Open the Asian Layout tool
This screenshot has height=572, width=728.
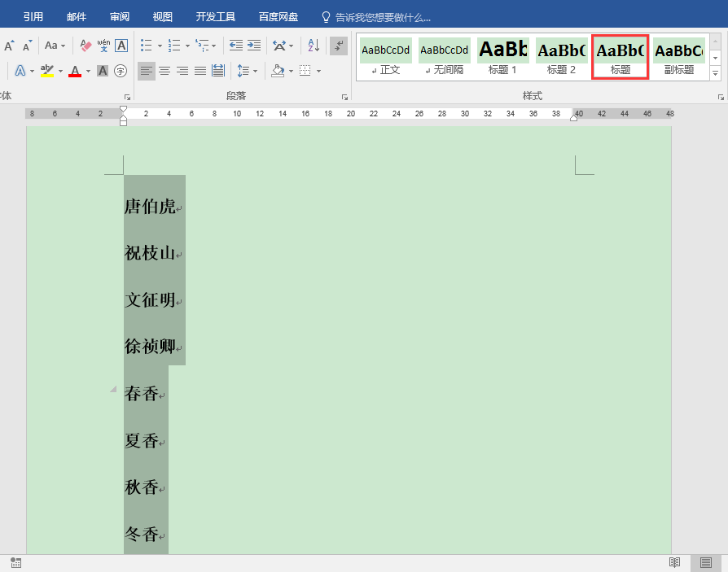point(279,46)
